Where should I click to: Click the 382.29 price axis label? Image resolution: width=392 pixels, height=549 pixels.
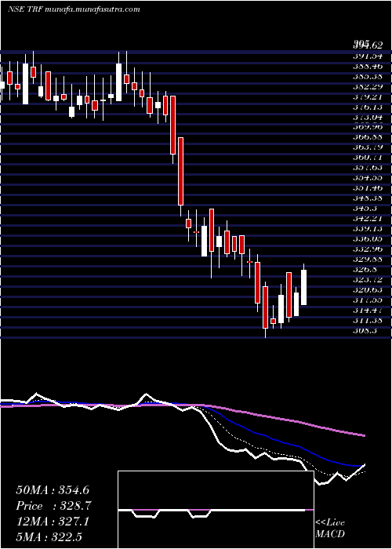(x=368, y=86)
